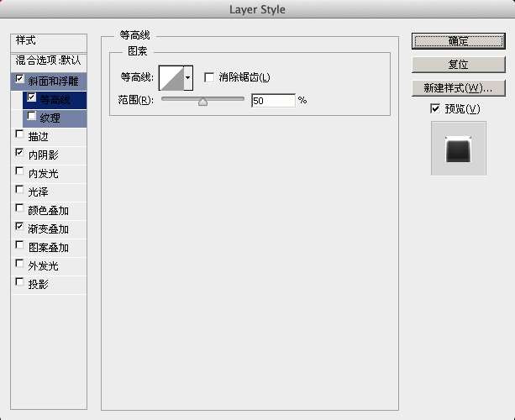The image size is (515, 420).
Task: Select the 纹理 style label
Action: tap(50, 118)
